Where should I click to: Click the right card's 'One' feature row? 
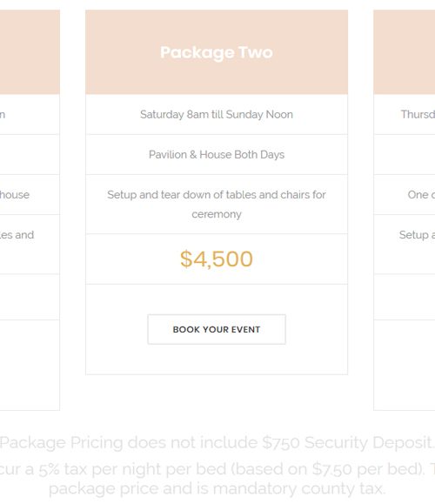(x=405, y=195)
